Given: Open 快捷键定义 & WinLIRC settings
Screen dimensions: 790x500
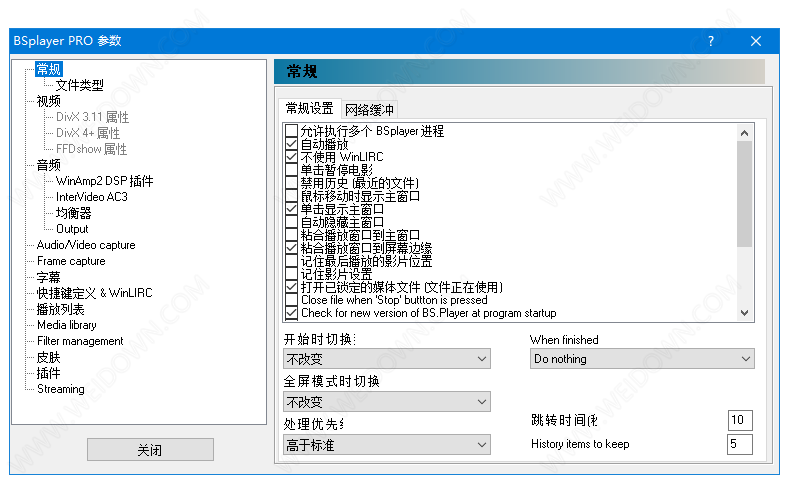Looking at the screenshot, I should 94,293.
